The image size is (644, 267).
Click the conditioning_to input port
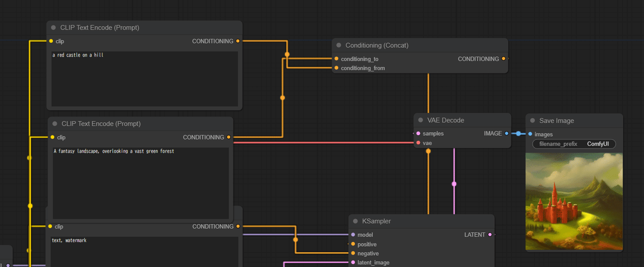(x=336, y=59)
